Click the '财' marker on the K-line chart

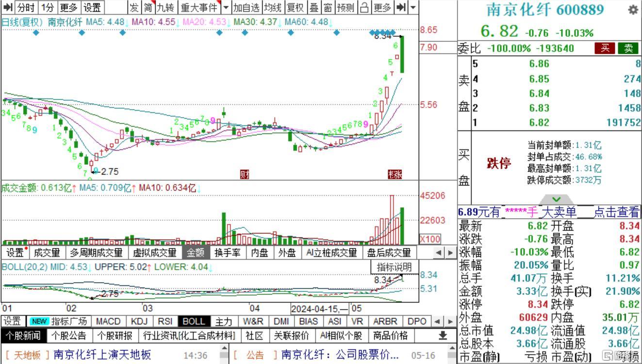point(245,174)
